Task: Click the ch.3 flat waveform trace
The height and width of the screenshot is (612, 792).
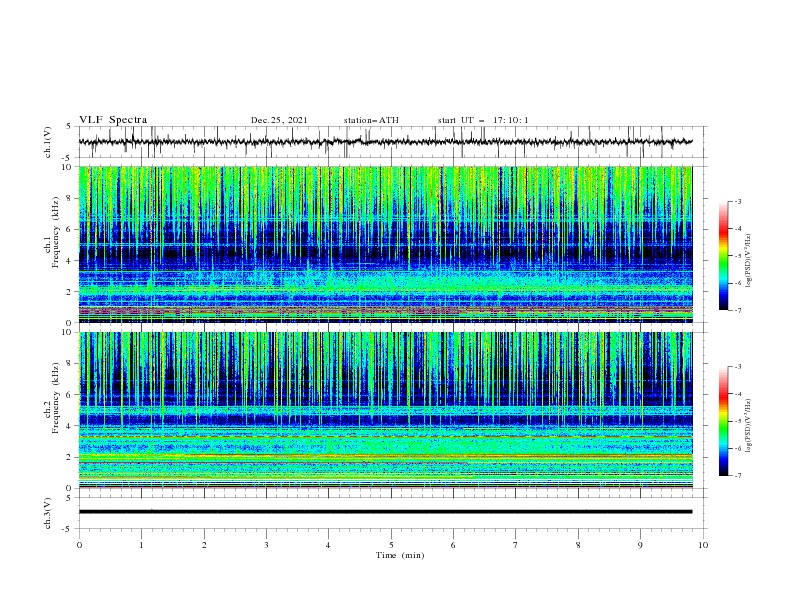Action: tap(386, 512)
